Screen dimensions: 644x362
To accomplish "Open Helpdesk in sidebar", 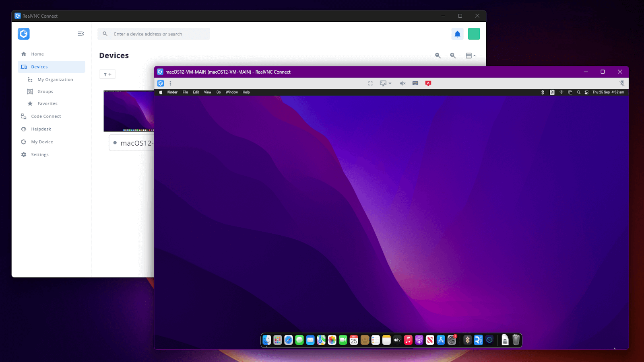I will coord(41,129).
